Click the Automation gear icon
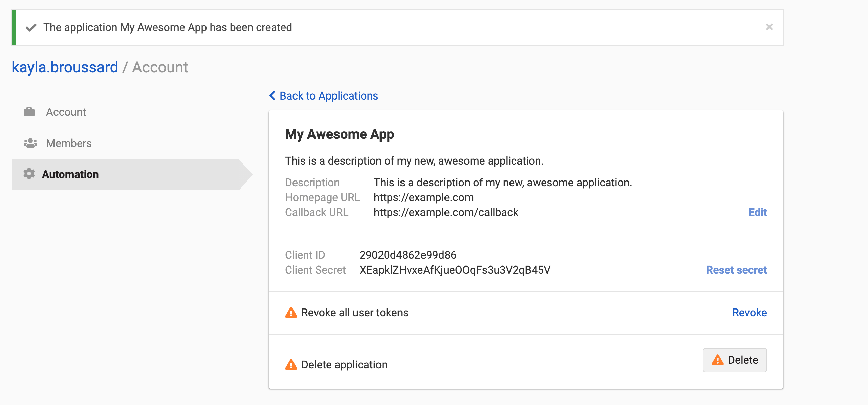Image resolution: width=868 pixels, height=405 pixels. pyautogui.click(x=29, y=174)
